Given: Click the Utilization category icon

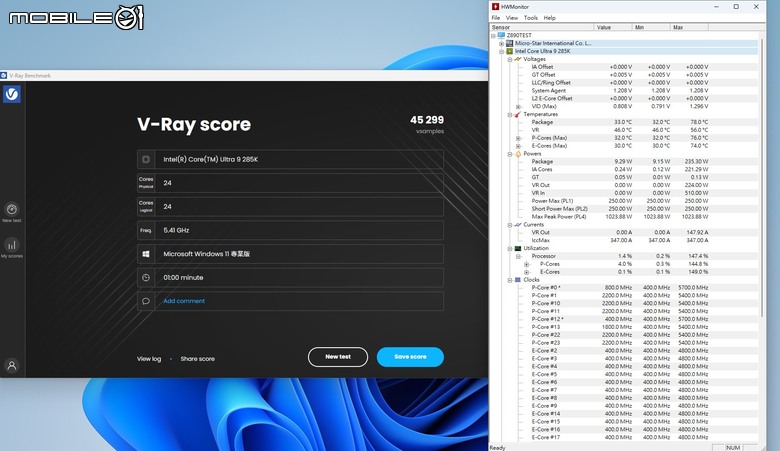Looking at the screenshot, I should (518, 248).
